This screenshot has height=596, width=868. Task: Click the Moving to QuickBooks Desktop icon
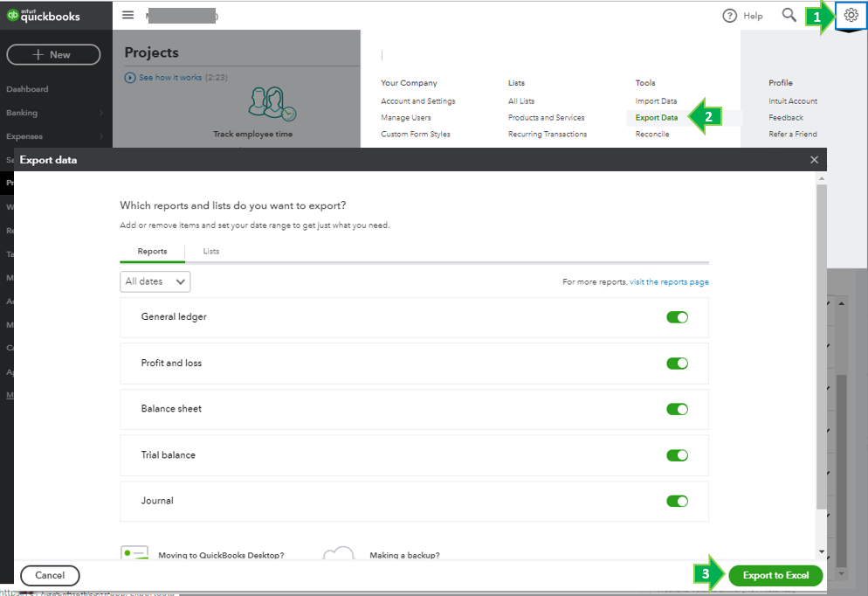pyautogui.click(x=134, y=552)
